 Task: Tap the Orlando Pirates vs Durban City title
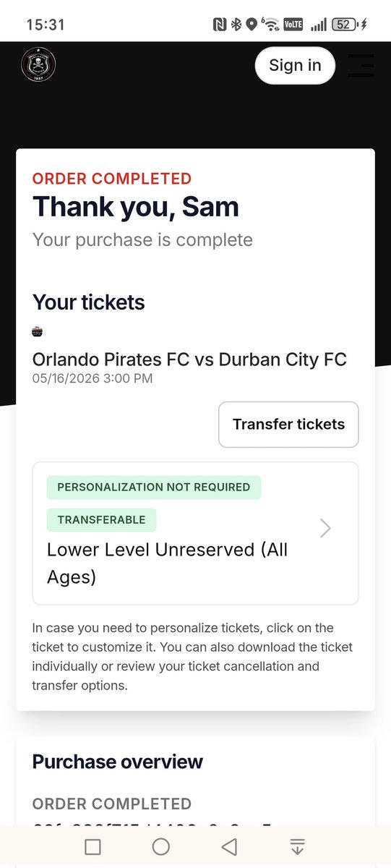click(x=190, y=359)
